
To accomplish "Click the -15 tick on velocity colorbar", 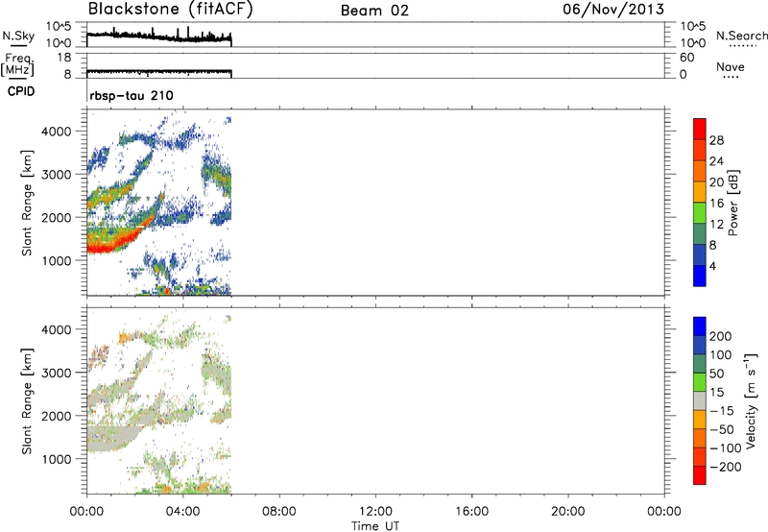I will pyautogui.click(x=721, y=411).
